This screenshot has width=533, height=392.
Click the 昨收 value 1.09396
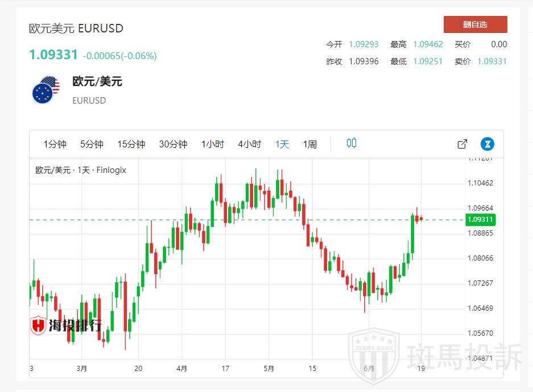click(x=363, y=61)
